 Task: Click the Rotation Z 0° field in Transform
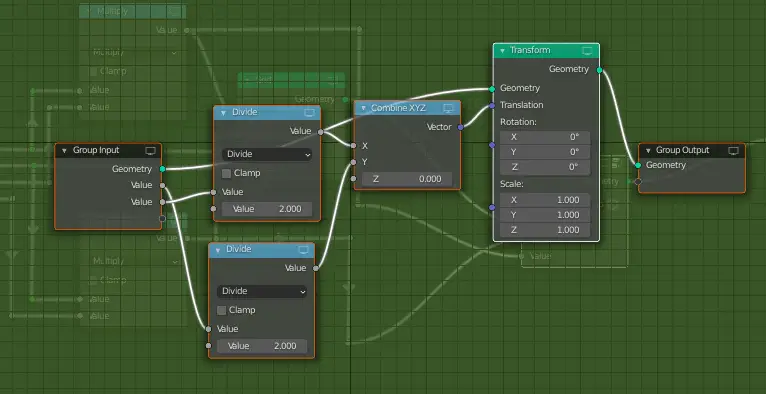pyautogui.click(x=545, y=167)
